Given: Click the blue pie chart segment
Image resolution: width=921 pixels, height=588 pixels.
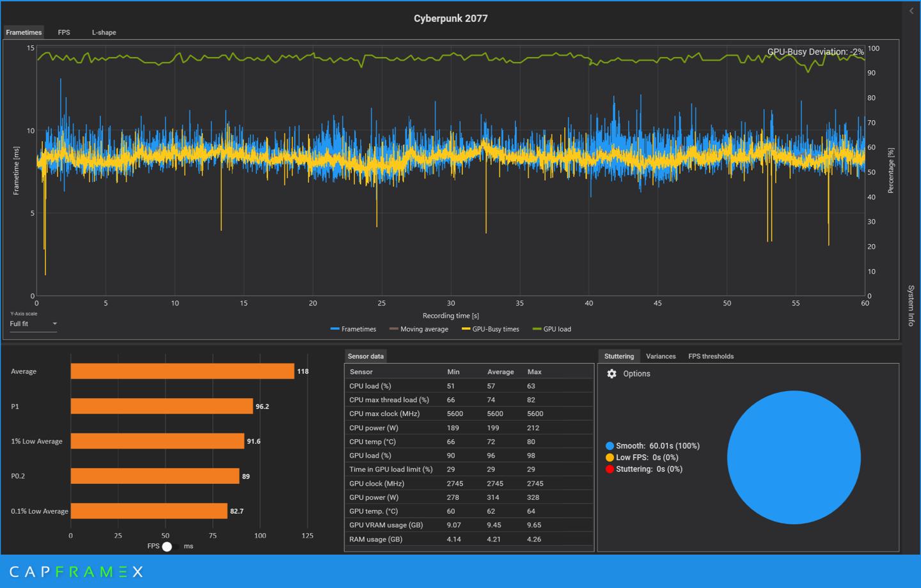Looking at the screenshot, I should [x=794, y=457].
